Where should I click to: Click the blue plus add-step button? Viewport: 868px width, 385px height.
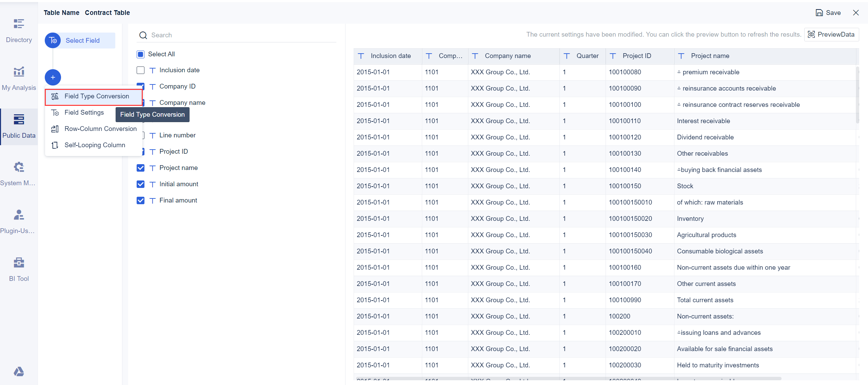[x=53, y=77]
